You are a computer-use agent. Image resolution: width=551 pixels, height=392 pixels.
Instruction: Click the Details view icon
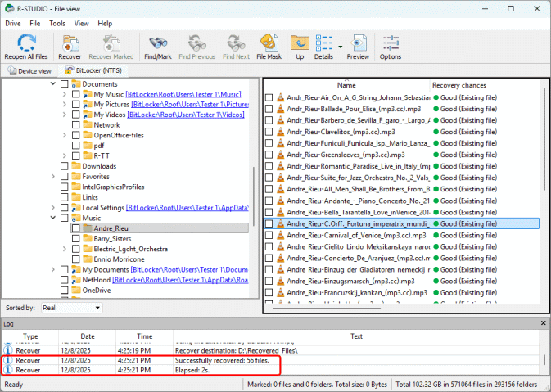[x=323, y=43]
